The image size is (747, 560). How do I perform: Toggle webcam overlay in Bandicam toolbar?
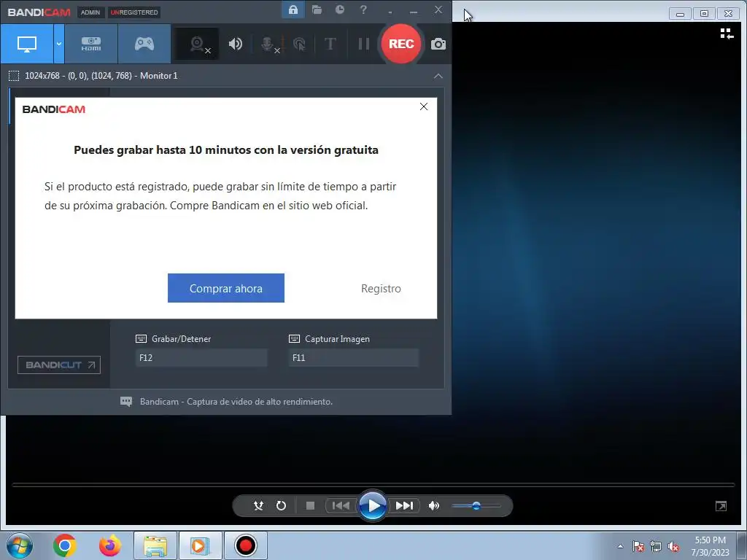197,44
